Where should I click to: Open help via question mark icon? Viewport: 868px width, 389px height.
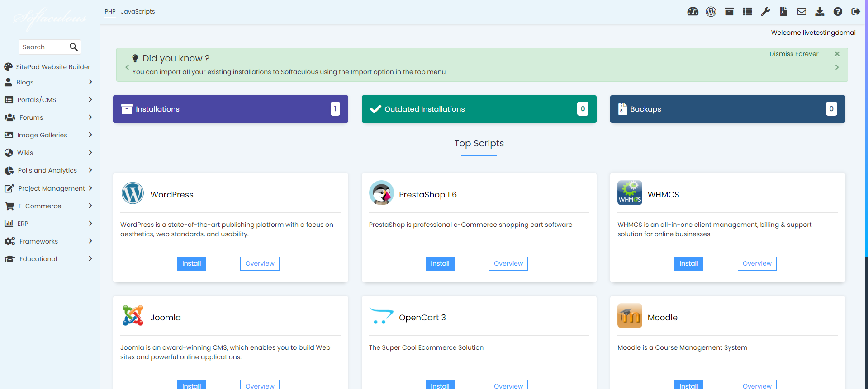point(837,12)
